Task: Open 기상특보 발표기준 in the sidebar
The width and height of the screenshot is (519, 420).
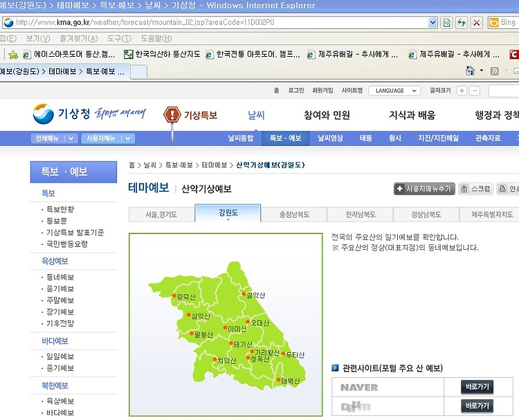Action: 75,232
